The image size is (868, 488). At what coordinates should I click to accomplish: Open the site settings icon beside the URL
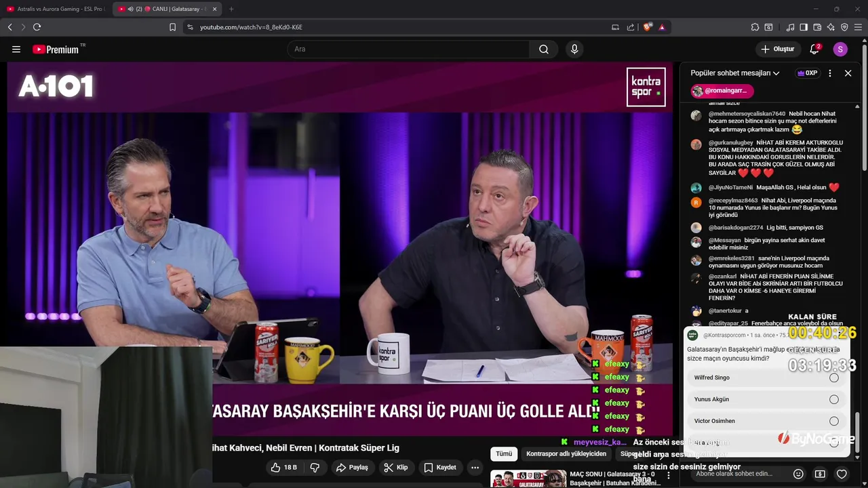(190, 27)
